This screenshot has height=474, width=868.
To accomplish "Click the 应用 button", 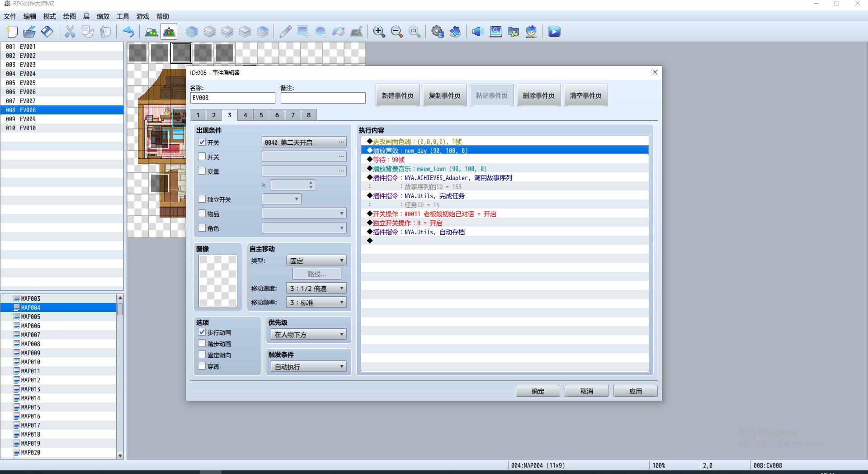I will 636,391.
